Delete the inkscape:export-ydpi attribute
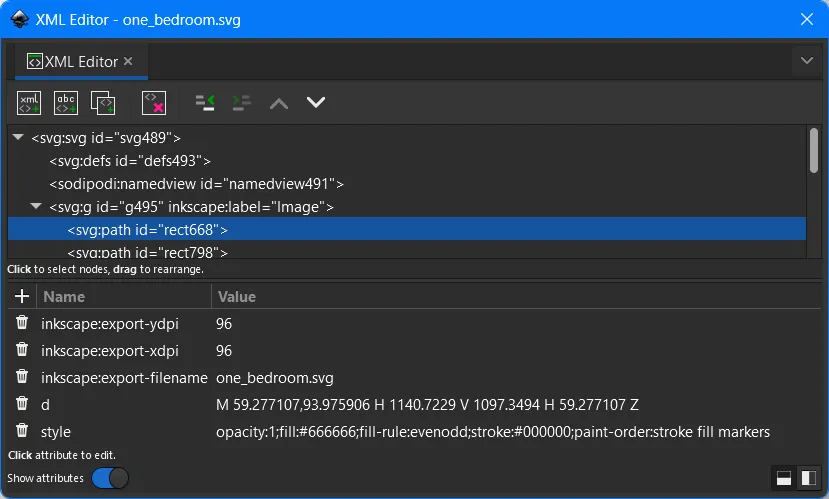This screenshot has width=829, height=499. pos(22,324)
